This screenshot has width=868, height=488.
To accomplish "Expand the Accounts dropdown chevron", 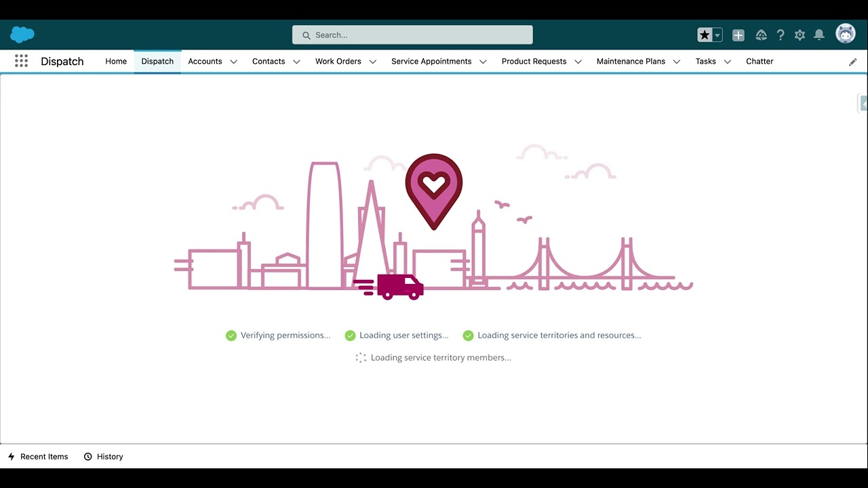I will 233,62.
